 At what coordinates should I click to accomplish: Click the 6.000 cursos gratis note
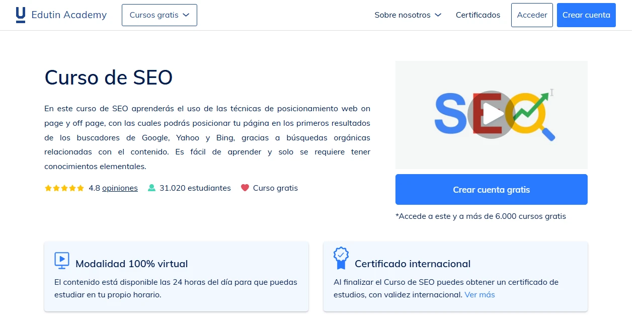click(480, 216)
